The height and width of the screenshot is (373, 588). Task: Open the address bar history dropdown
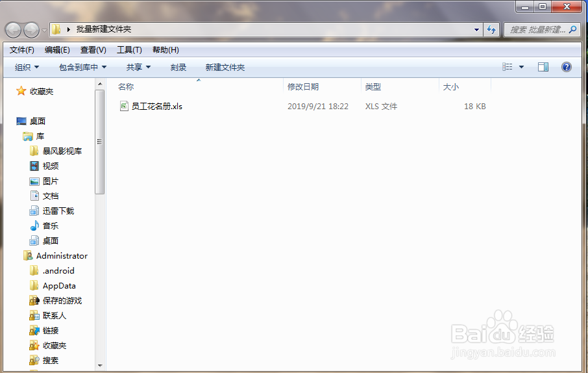click(476, 30)
